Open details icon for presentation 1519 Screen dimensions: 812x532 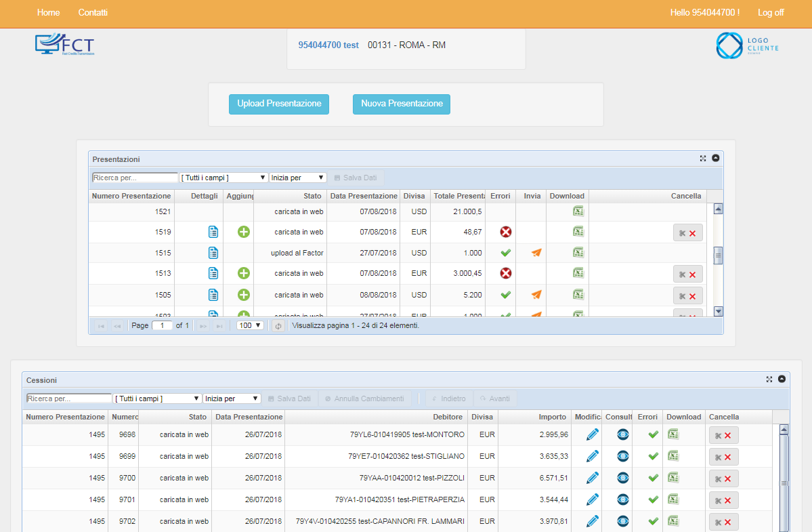click(213, 232)
